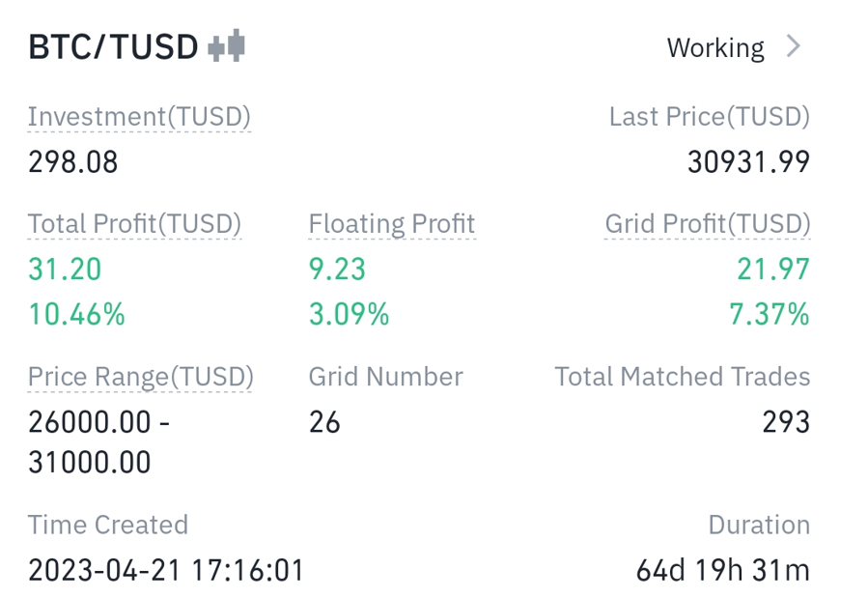Select the Duration value 64d 19h 31m
This screenshot has height=598, width=868.
click(x=723, y=570)
